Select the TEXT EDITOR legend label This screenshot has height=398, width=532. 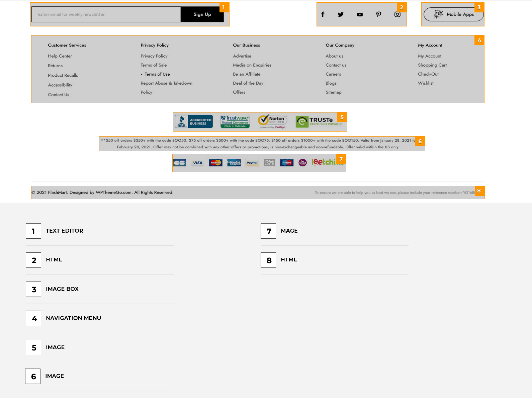[65, 231]
